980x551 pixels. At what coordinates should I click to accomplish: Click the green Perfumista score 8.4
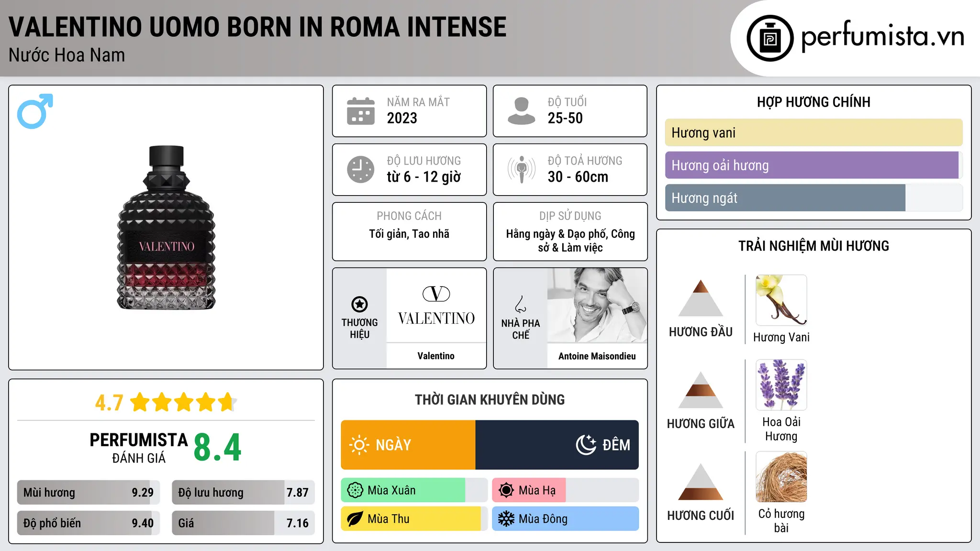pos(218,448)
